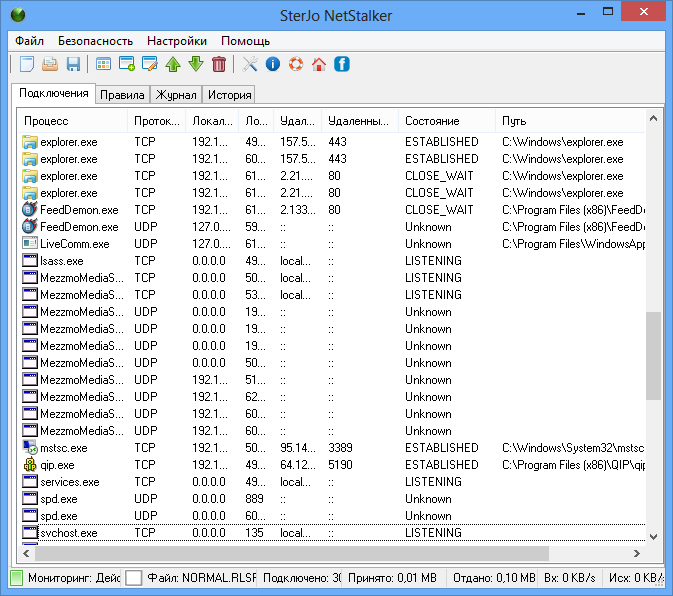
Task: Add a new rule with the plus icon
Action: pyautogui.click(x=127, y=64)
